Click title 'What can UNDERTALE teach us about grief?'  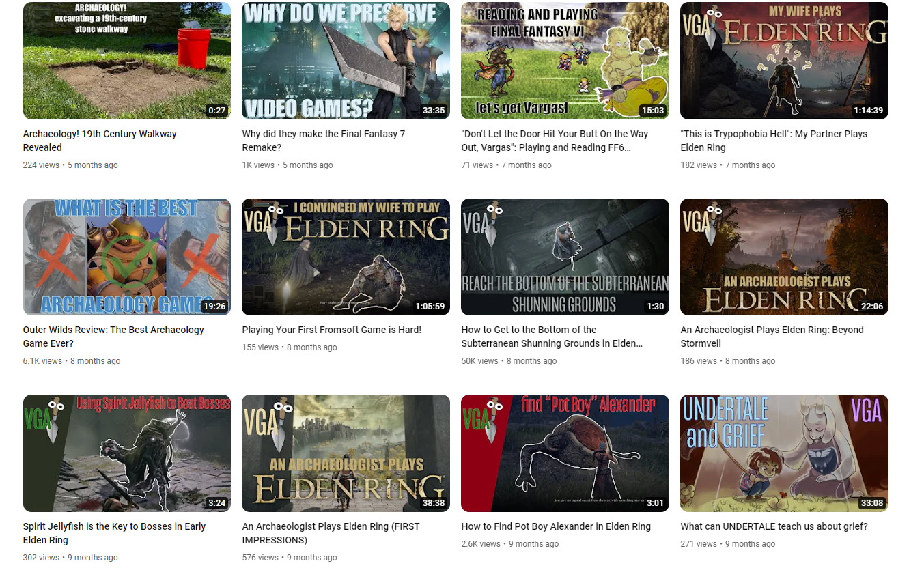click(x=774, y=526)
